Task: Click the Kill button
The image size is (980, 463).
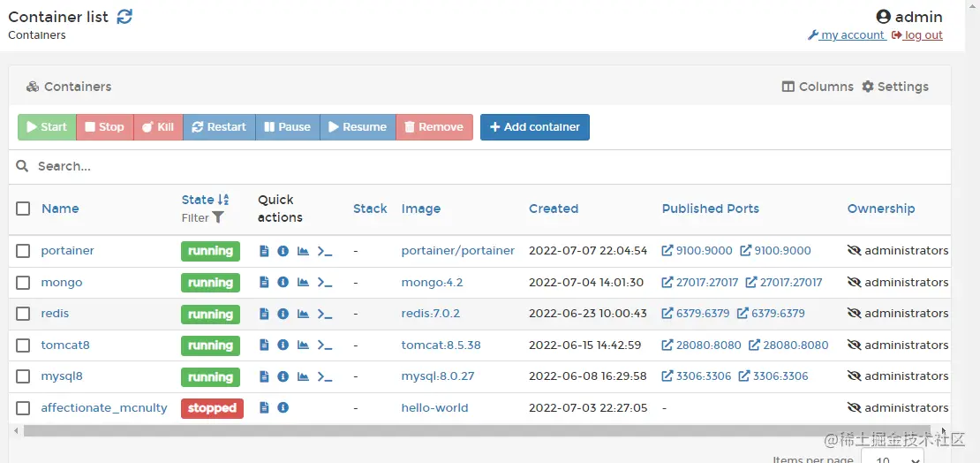Action: pyautogui.click(x=158, y=127)
